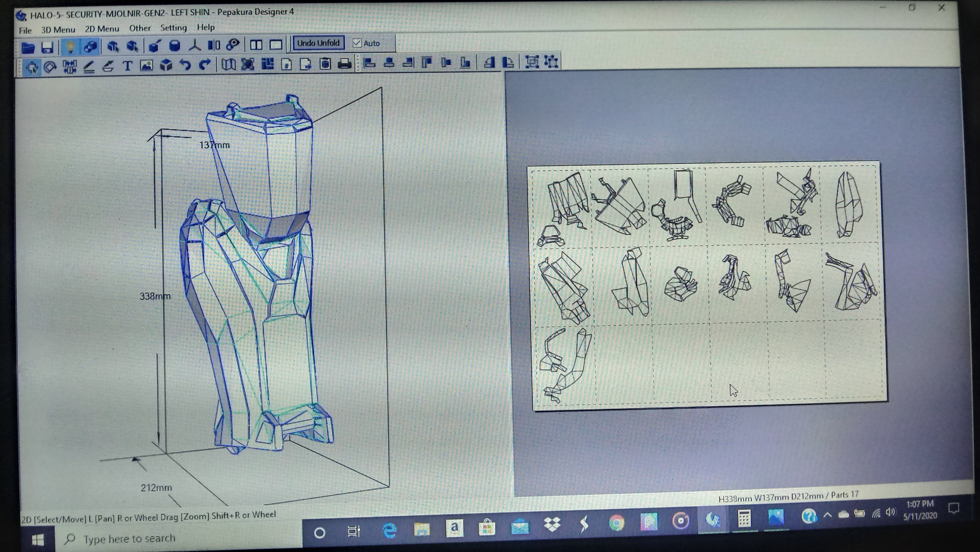980x552 pixels.
Task: Click the taskbar search box
Action: coord(179,538)
